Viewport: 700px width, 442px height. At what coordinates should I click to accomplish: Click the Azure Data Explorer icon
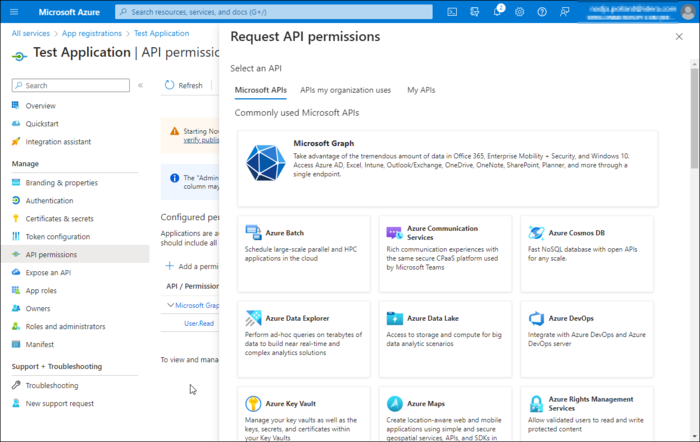(x=253, y=318)
